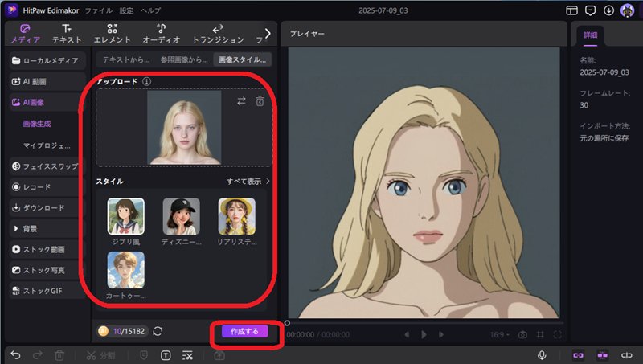Take a snapshot with camera icon
643x364 pixels.
(522, 335)
